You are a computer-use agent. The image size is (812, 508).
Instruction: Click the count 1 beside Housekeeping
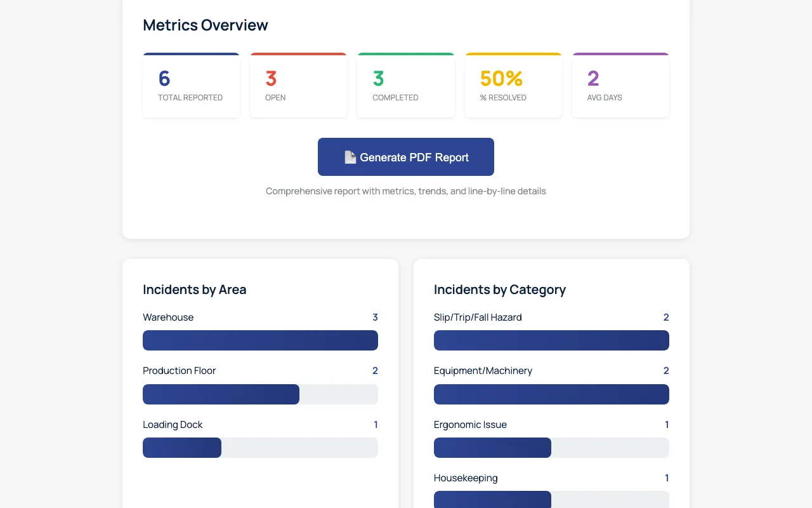[x=667, y=478]
